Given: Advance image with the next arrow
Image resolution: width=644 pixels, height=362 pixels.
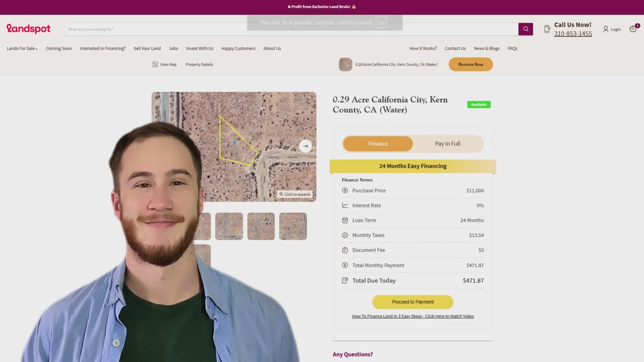Looking at the screenshot, I should [305, 146].
